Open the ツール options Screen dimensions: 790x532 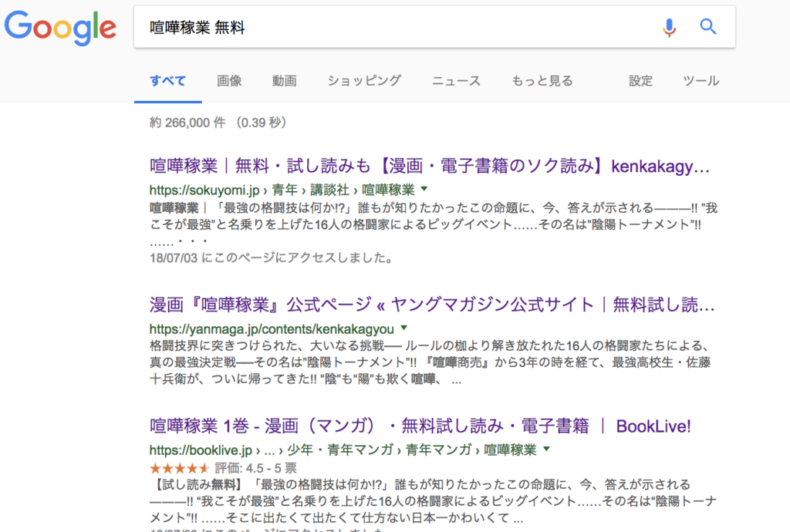tap(701, 80)
